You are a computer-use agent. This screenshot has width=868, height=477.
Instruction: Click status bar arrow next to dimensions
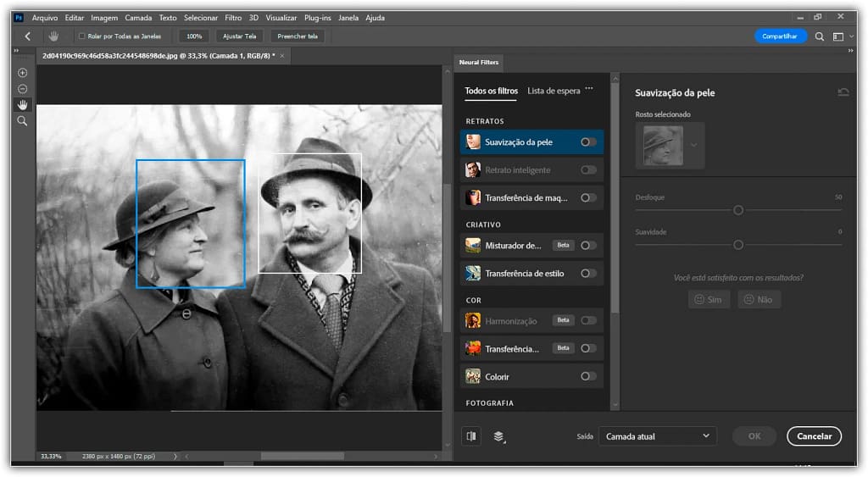point(175,457)
